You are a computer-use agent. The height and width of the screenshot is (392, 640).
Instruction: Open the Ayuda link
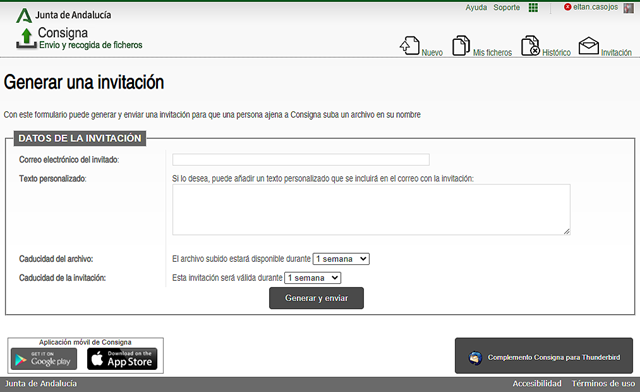tap(476, 7)
